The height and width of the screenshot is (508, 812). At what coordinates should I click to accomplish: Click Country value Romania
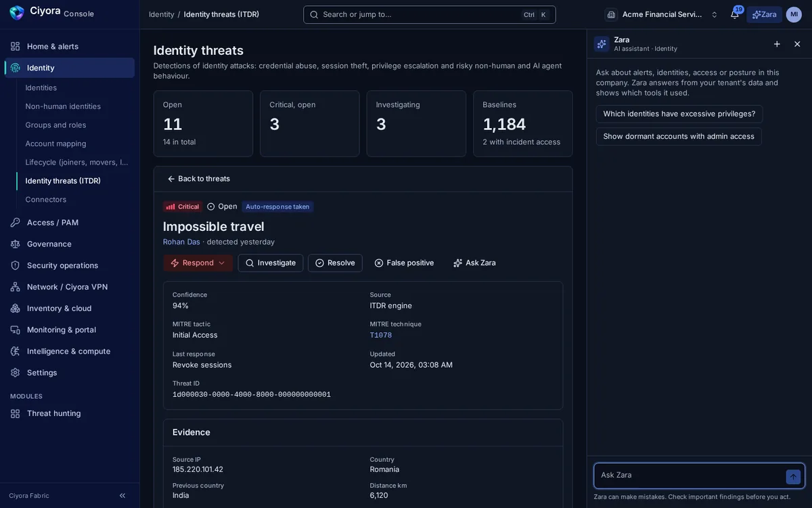(384, 469)
